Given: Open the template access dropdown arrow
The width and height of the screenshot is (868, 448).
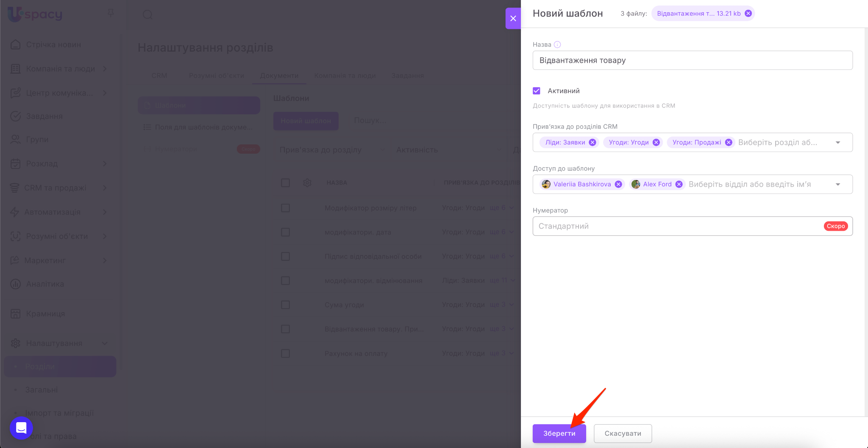Looking at the screenshot, I should tap(837, 184).
